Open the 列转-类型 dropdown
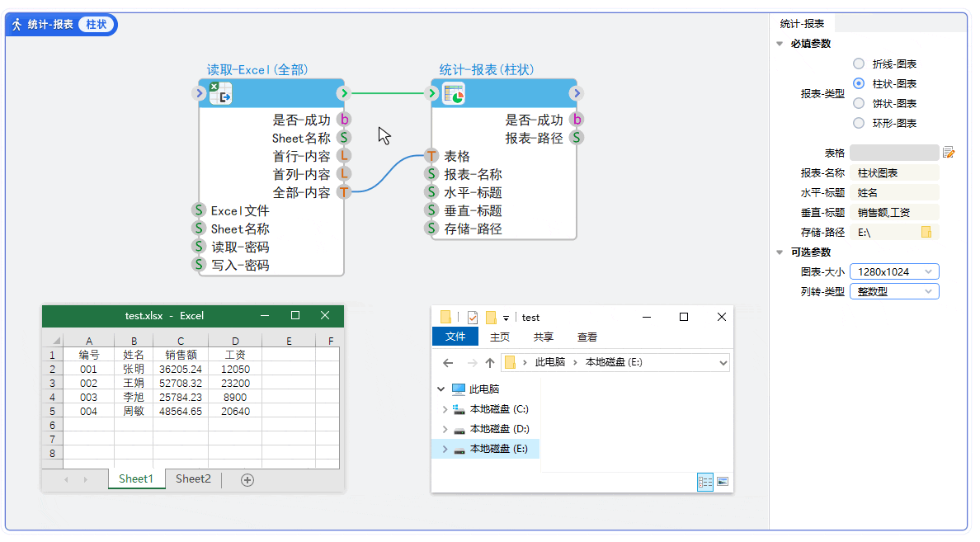Screen dimensions: 980x542 coord(894,291)
